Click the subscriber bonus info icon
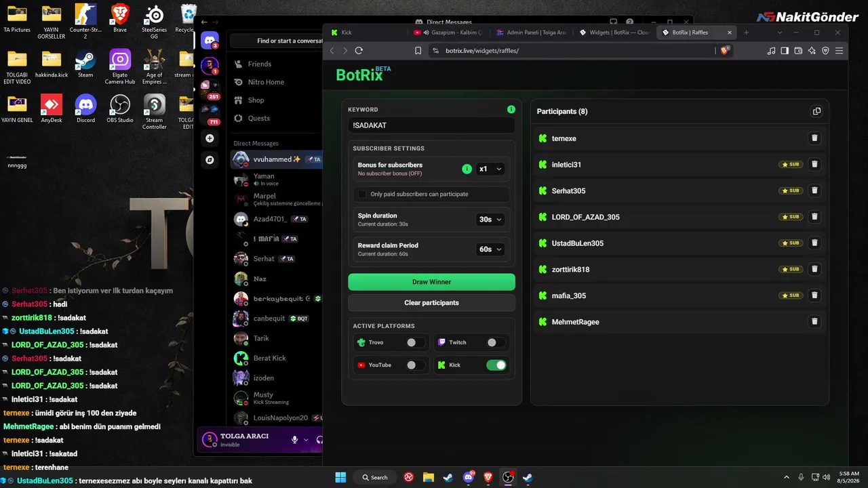This screenshot has height=488, width=868. pyautogui.click(x=467, y=169)
